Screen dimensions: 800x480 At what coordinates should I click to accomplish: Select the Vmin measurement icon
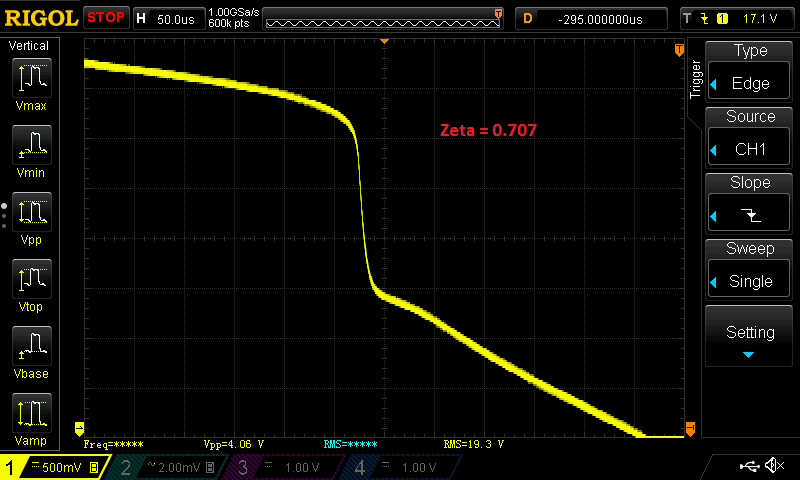pos(32,144)
